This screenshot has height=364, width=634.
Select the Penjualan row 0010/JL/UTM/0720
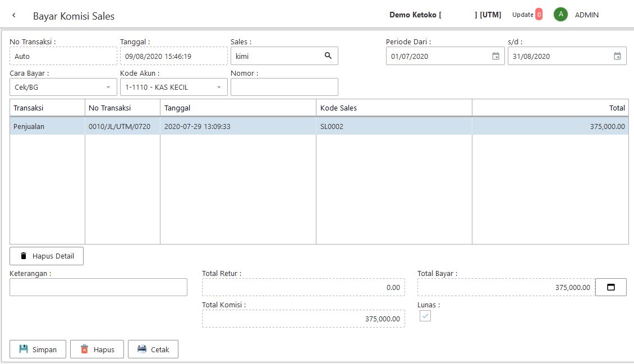point(119,127)
